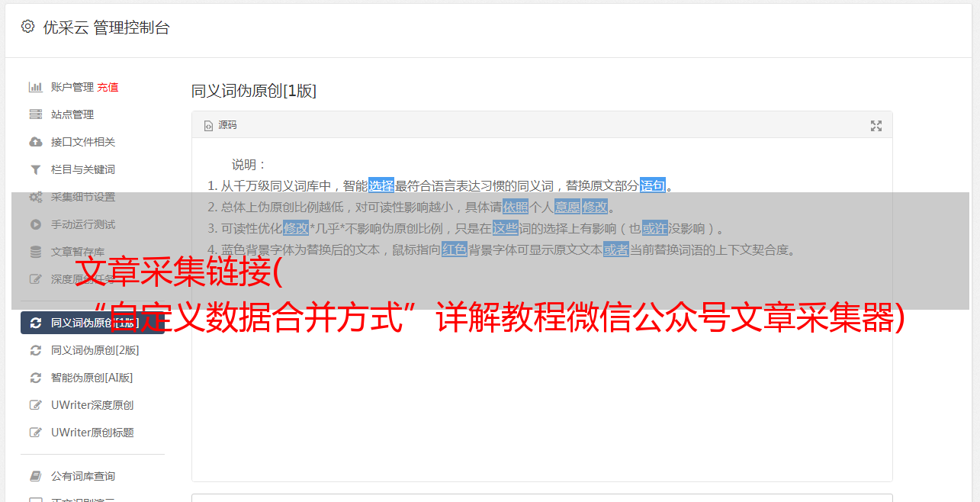Select the 站点管理 server icon

point(35,114)
